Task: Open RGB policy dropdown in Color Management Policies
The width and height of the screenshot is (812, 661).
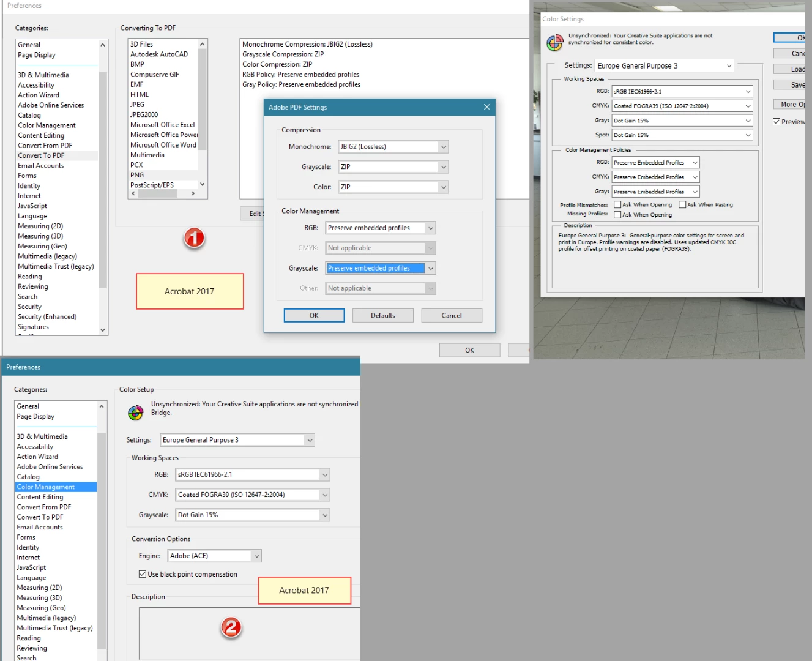Action: tap(655, 163)
